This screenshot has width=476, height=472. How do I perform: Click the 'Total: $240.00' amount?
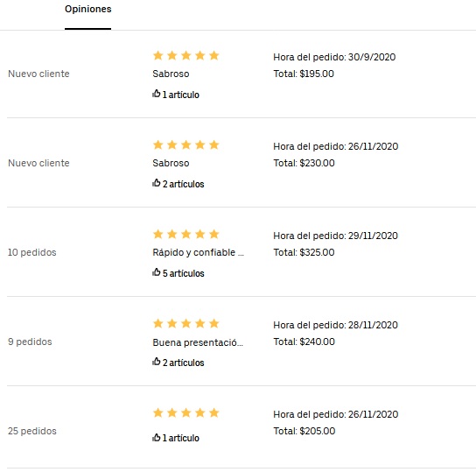click(304, 342)
